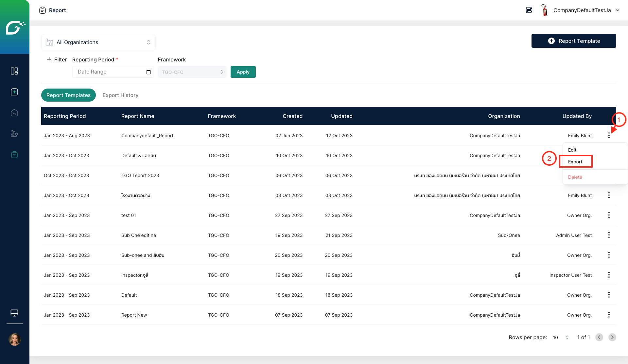Choose Delete in the row menu
628x364 pixels.
point(575,177)
